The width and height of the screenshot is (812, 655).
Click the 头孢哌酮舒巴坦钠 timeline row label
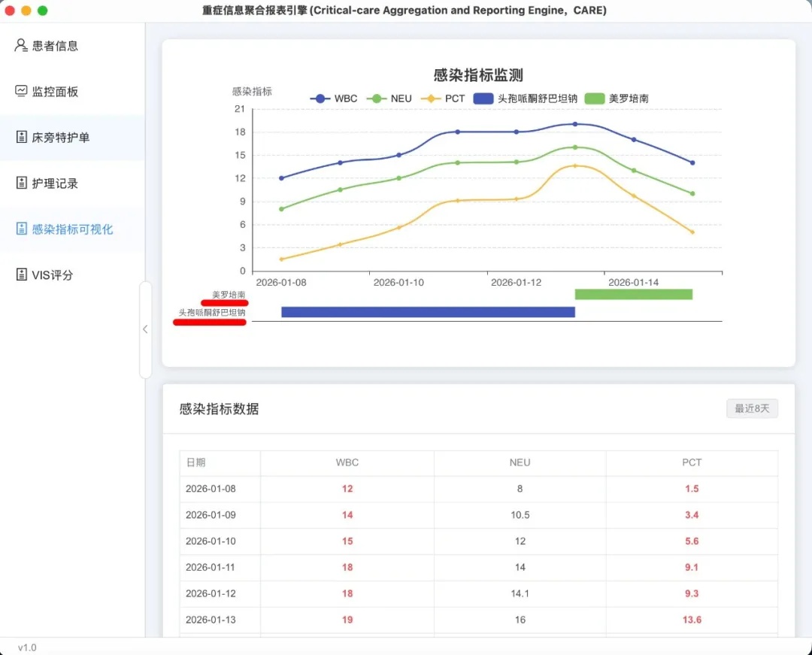(x=212, y=312)
